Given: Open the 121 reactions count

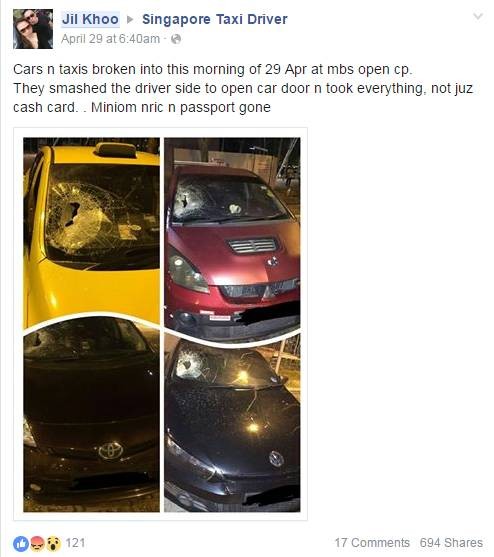Looking at the screenshot, I should coord(75,543).
